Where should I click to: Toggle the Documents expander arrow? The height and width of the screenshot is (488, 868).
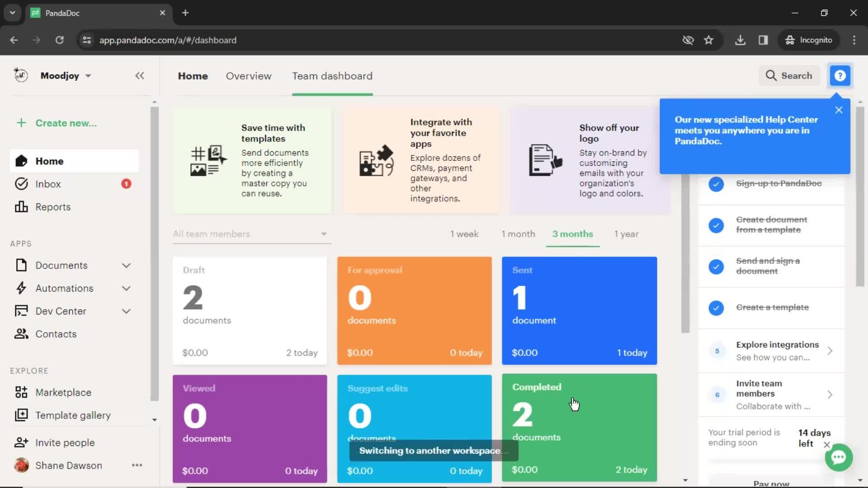127,264
